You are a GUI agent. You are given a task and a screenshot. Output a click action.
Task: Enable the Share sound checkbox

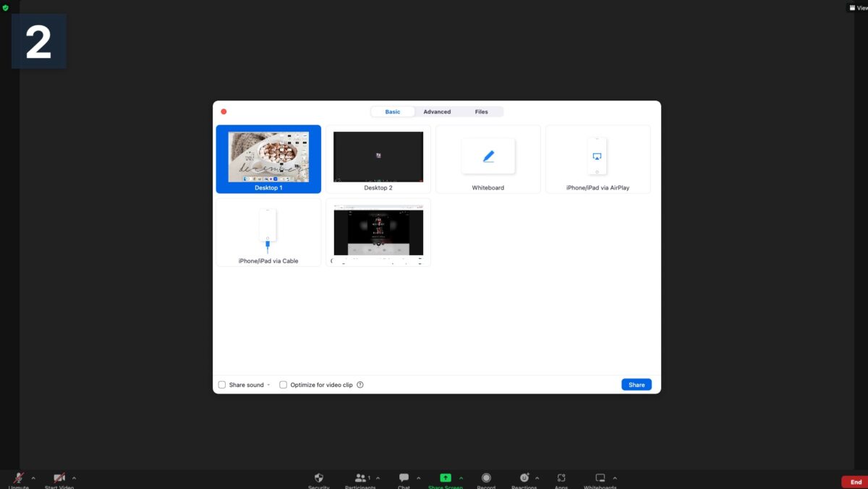pyautogui.click(x=222, y=385)
